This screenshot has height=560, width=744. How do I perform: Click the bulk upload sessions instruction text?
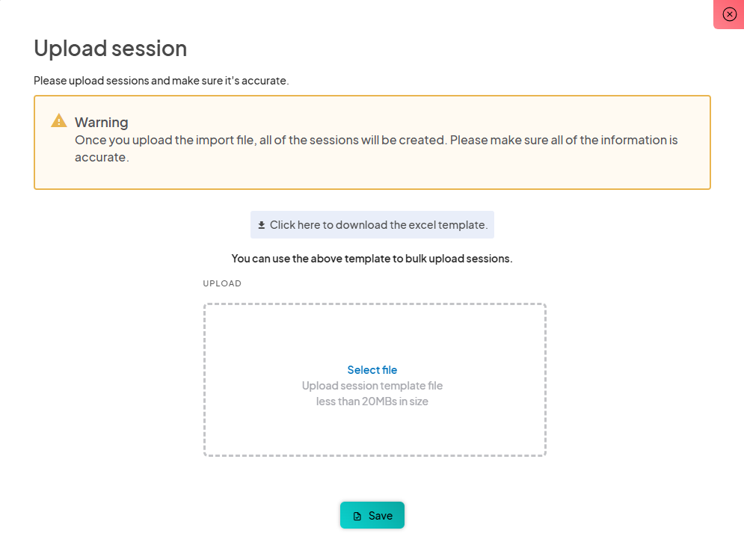click(372, 259)
